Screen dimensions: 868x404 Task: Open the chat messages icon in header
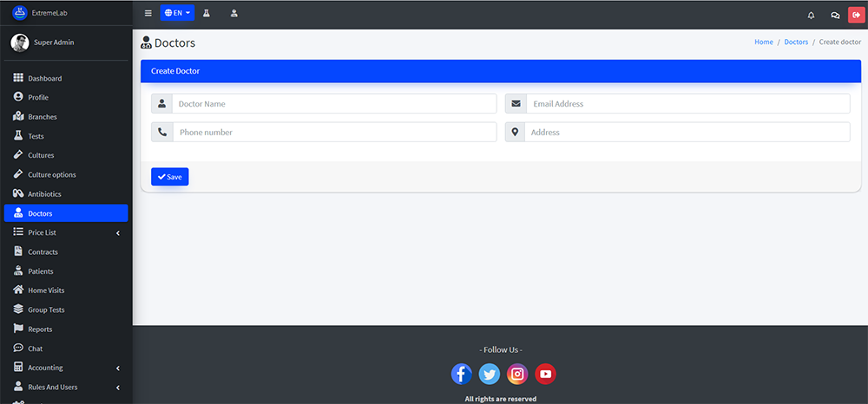tap(835, 15)
